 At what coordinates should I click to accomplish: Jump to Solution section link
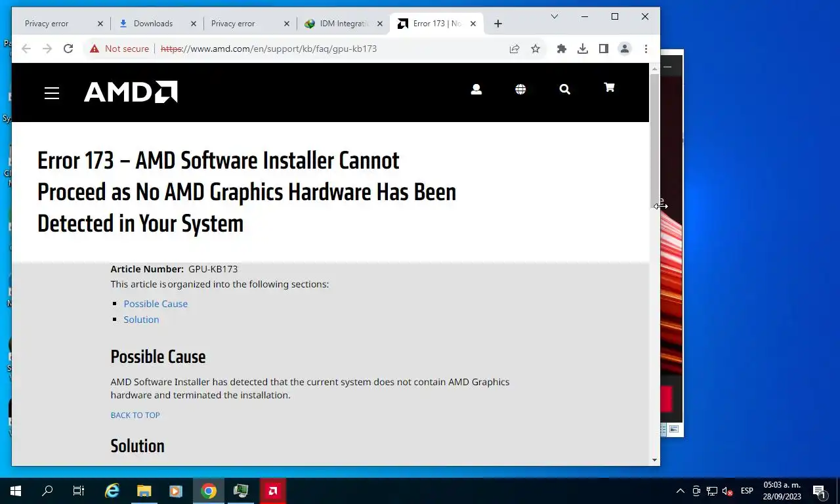pyautogui.click(x=141, y=320)
